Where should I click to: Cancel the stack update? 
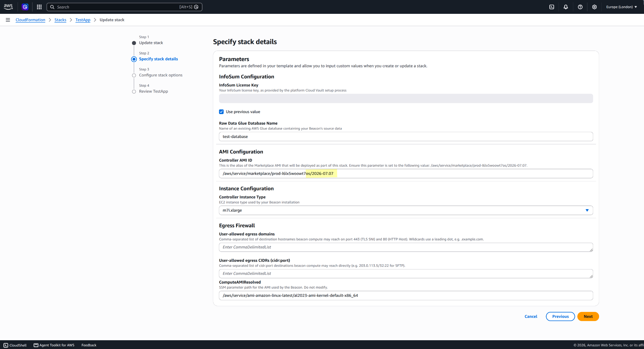[x=531, y=317]
